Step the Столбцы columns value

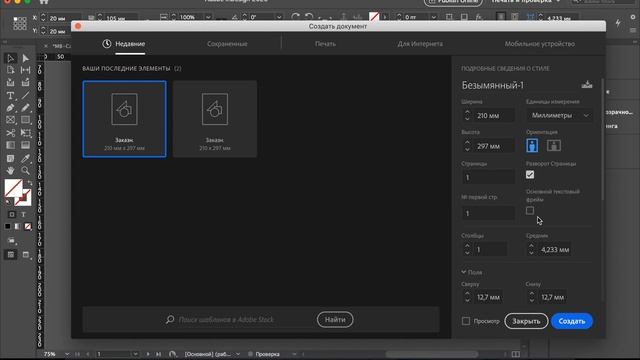coord(467,249)
